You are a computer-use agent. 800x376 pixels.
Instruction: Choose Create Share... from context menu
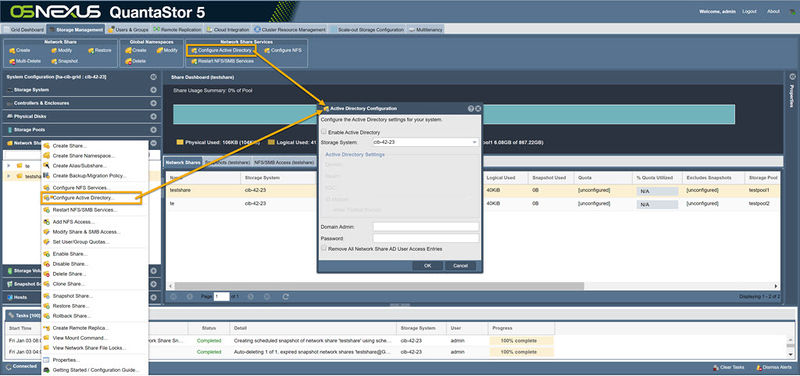click(x=70, y=146)
